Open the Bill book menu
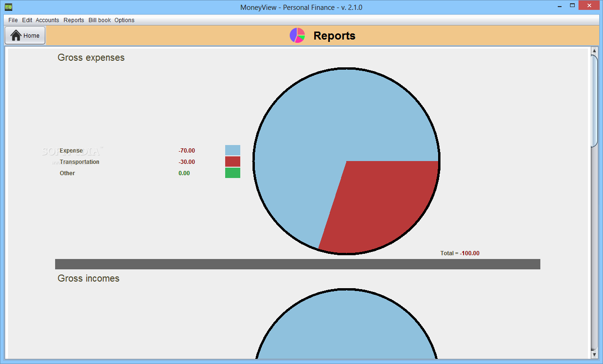The width and height of the screenshot is (603, 364). point(100,20)
